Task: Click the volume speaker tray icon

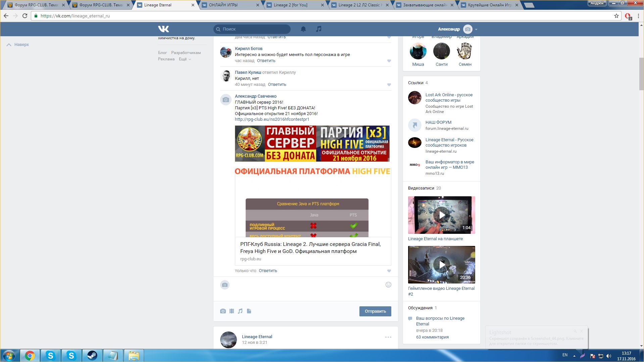Action: coord(609,356)
